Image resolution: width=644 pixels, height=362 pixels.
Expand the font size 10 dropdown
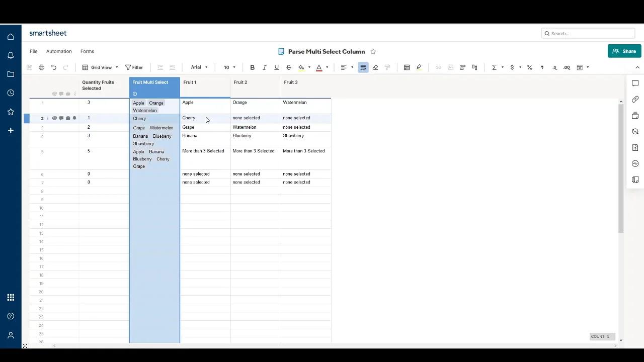tap(229, 67)
